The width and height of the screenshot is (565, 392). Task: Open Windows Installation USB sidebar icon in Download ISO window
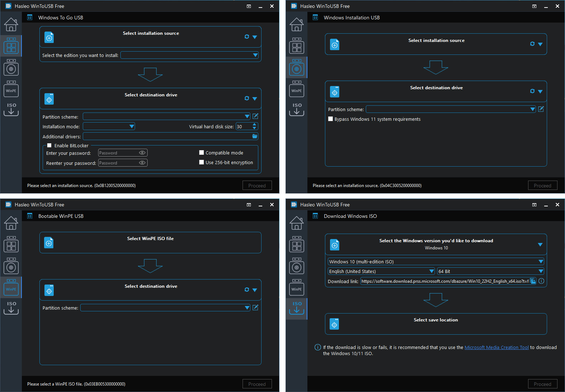[297, 266]
